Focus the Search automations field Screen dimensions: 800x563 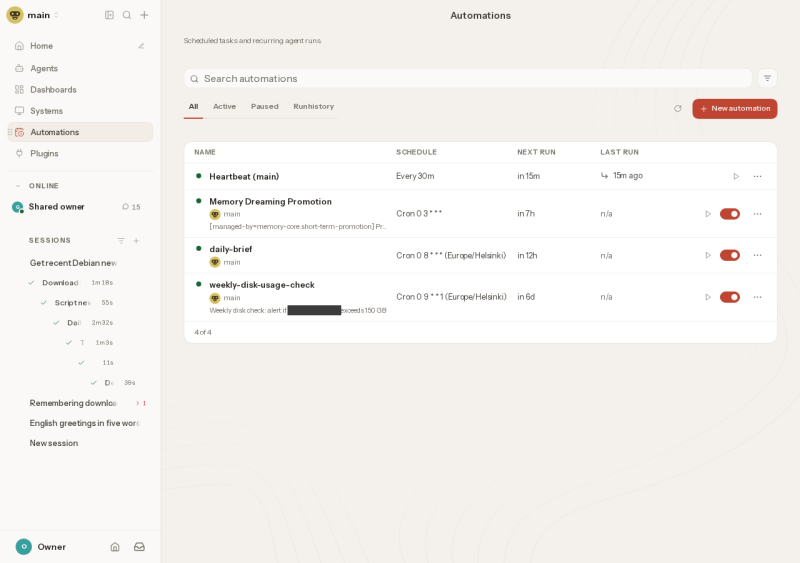(x=468, y=79)
